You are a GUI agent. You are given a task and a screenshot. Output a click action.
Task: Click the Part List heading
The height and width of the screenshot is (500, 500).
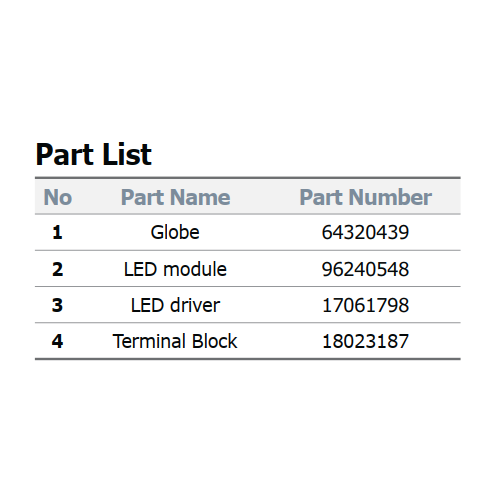point(94,154)
